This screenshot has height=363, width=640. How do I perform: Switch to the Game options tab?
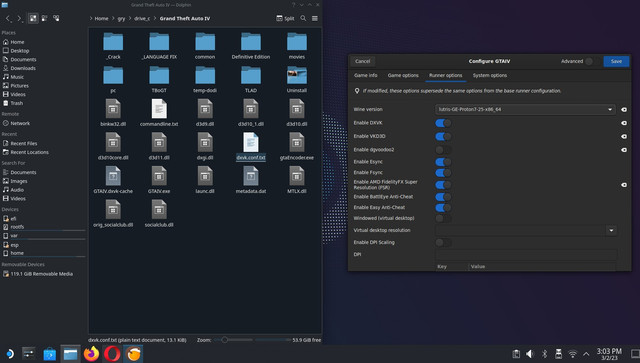tap(403, 76)
